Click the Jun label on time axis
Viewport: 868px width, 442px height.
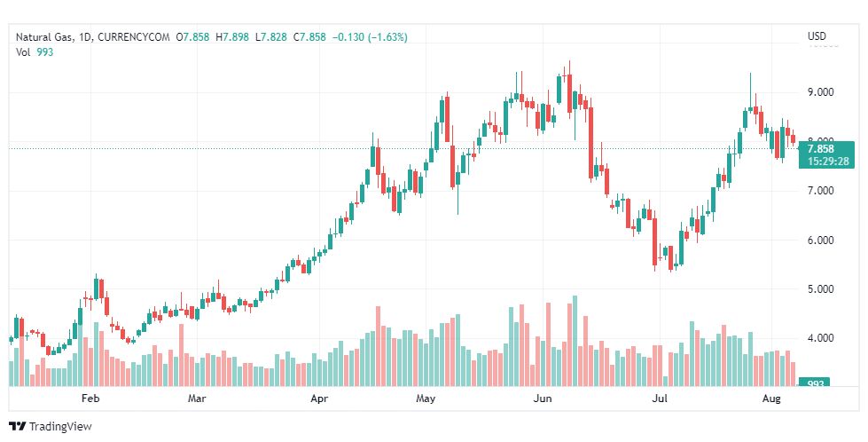543,399
